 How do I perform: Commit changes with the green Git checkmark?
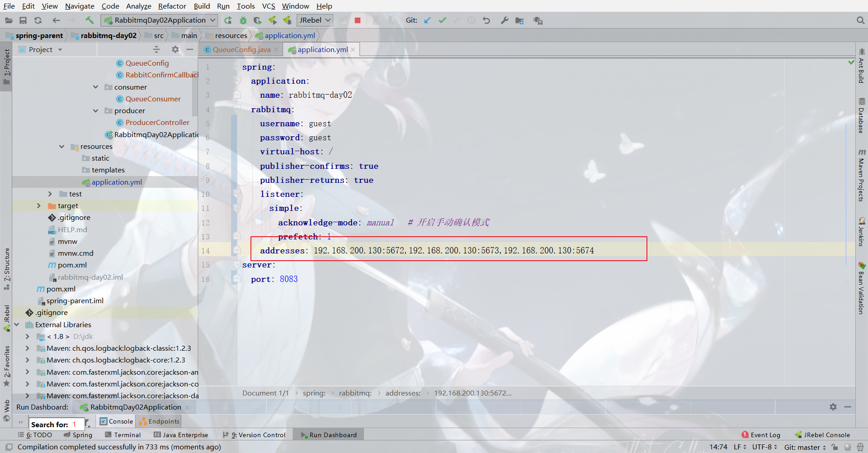442,20
